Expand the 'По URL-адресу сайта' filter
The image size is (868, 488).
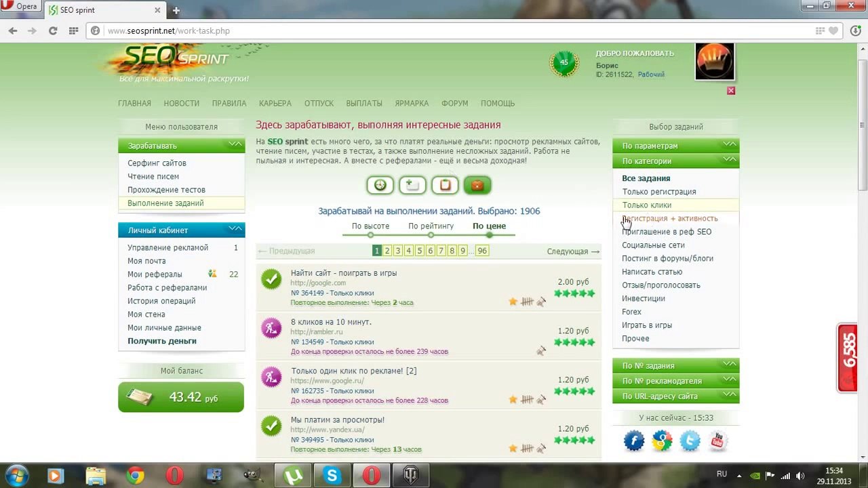pos(675,396)
